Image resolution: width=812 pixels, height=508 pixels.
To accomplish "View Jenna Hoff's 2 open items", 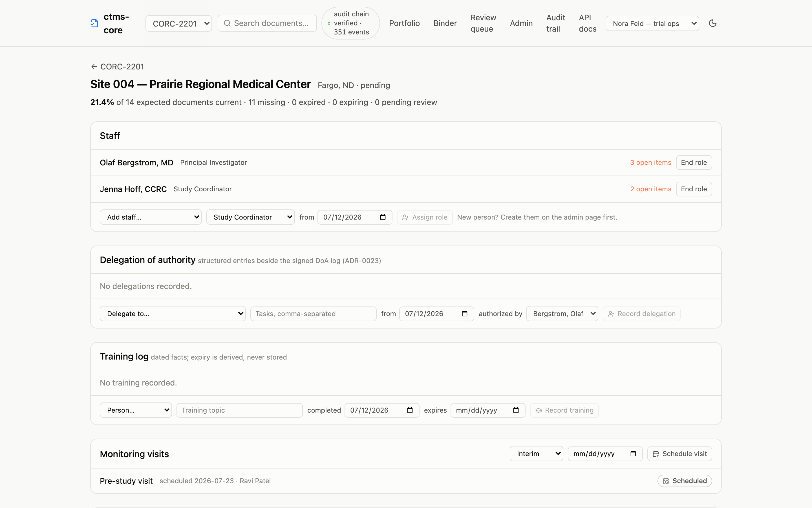I will (651, 189).
